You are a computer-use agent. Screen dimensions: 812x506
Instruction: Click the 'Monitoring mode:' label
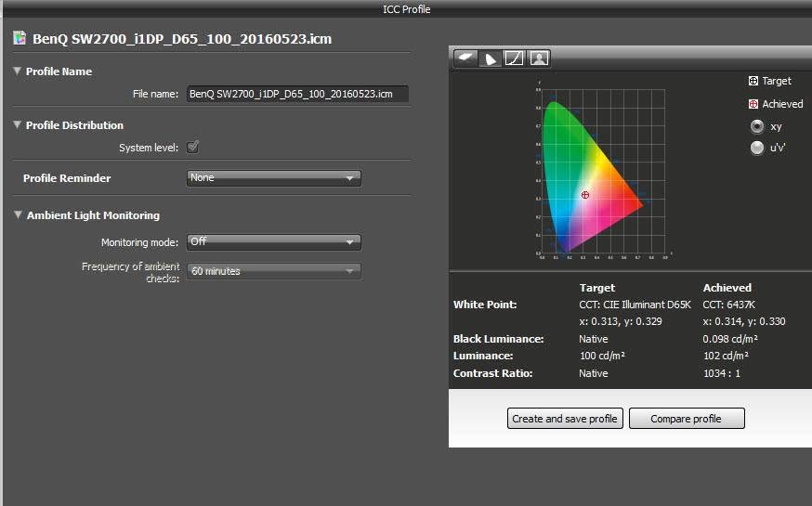pos(139,242)
